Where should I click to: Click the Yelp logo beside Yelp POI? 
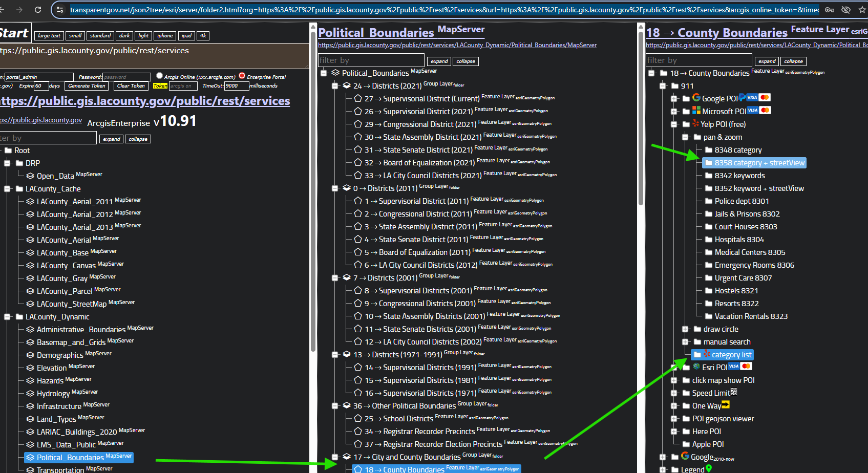[x=695, y=124]
